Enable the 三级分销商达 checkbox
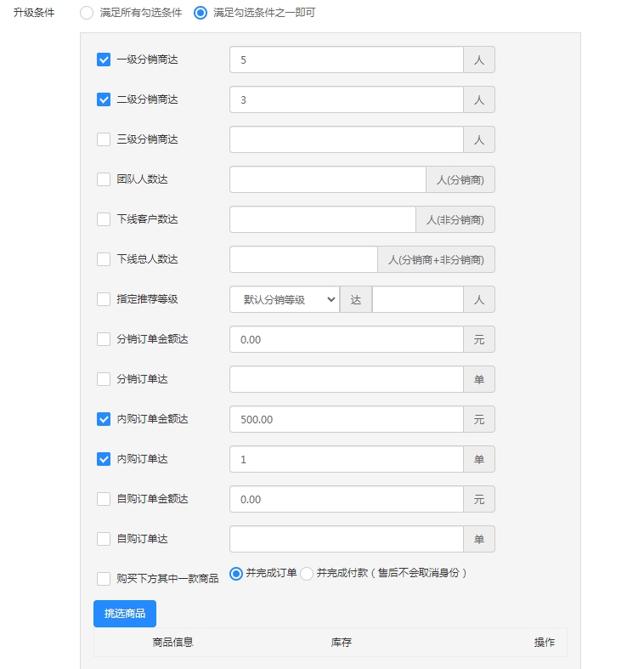 coord(104,139)
